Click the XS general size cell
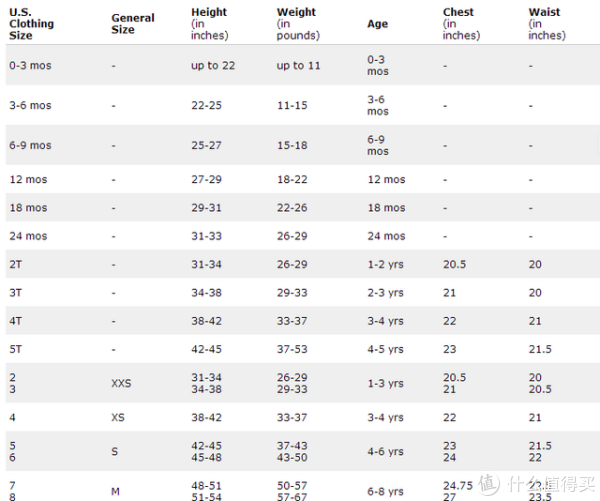600x501 pixels. point(118,417)
